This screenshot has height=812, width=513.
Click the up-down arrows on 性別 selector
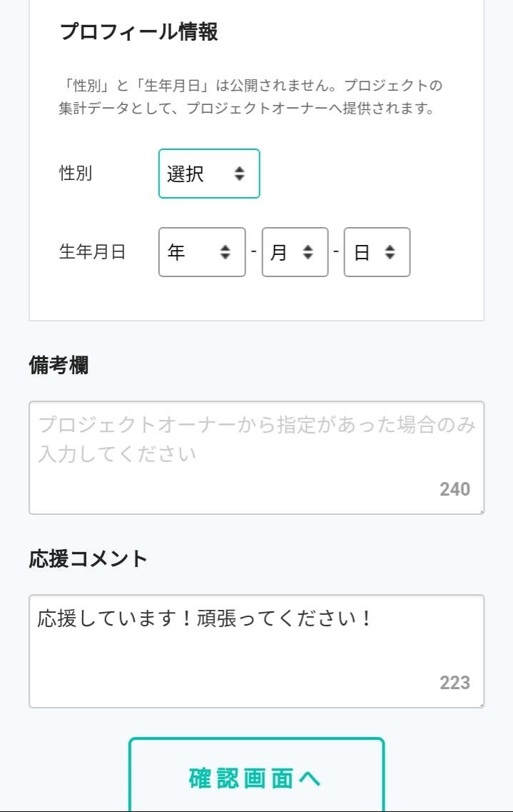[x=239, y=174]
